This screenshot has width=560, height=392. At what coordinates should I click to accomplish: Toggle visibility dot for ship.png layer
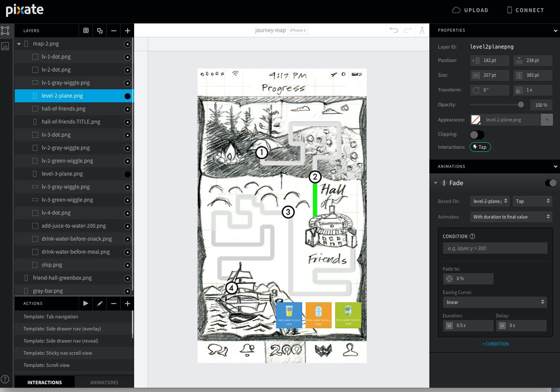click(128, 265)
